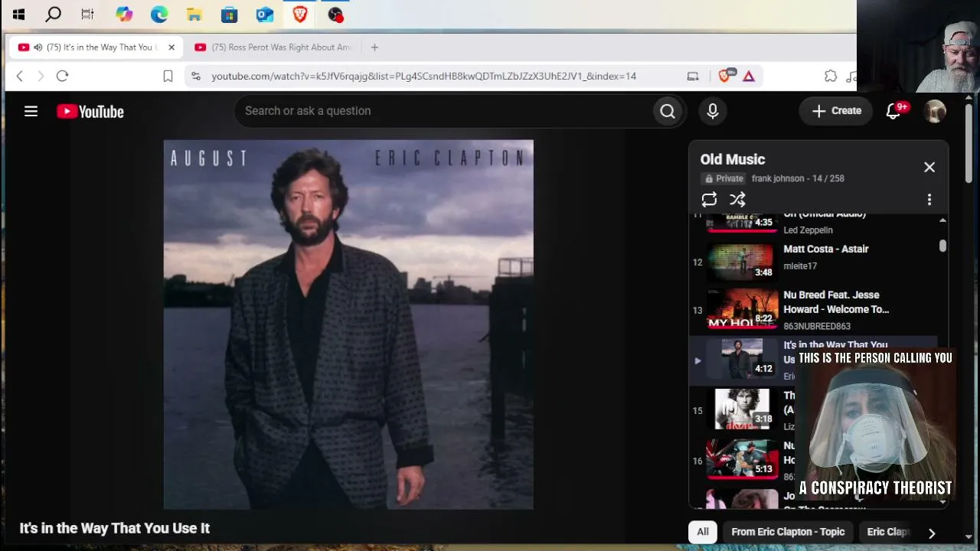This screenshot has width=980, height=551.
Task: Open Outlook from the taskbar
Action: pos(265,14)
